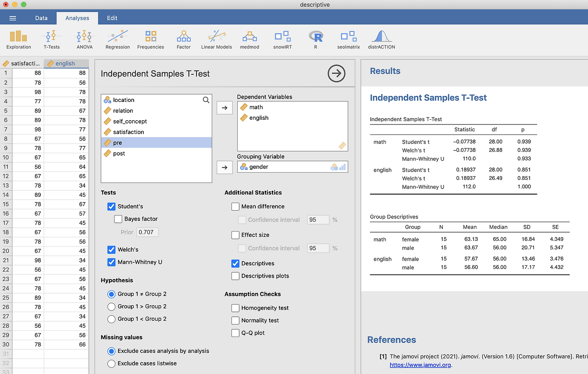Switch to the Data tab
588x374 pixels.
pos(41,18)
